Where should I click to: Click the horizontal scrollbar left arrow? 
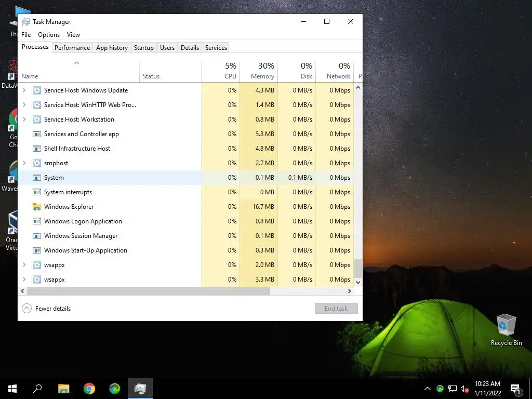tap(22, 291)
